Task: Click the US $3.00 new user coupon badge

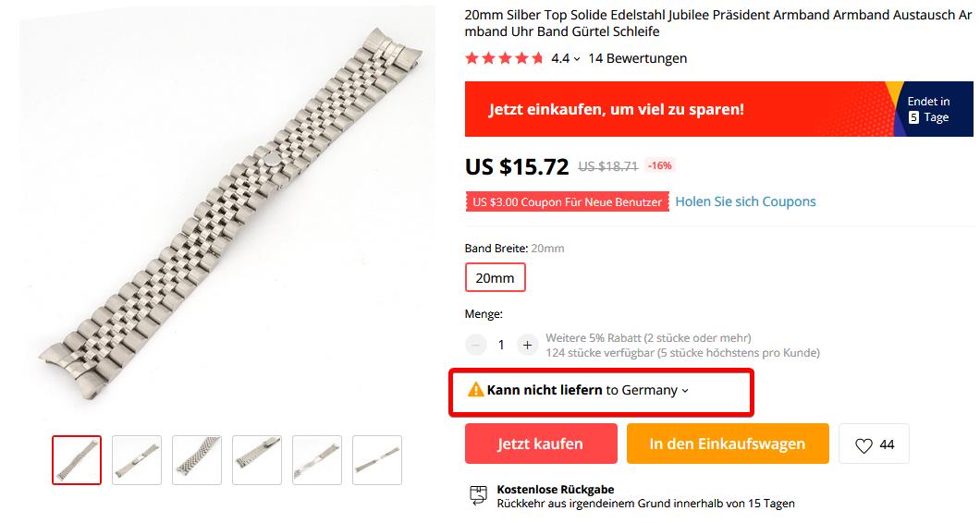Action: [567, 201]
